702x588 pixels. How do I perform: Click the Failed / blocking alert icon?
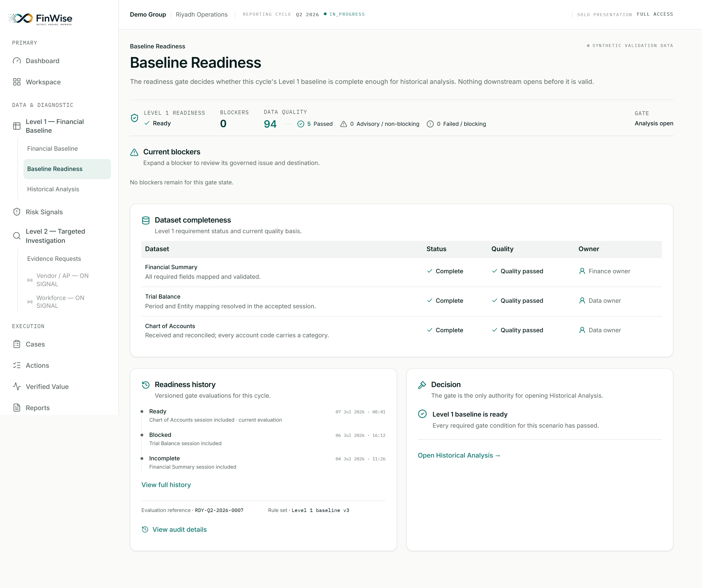pyautogui.click(x=430, y=124)
